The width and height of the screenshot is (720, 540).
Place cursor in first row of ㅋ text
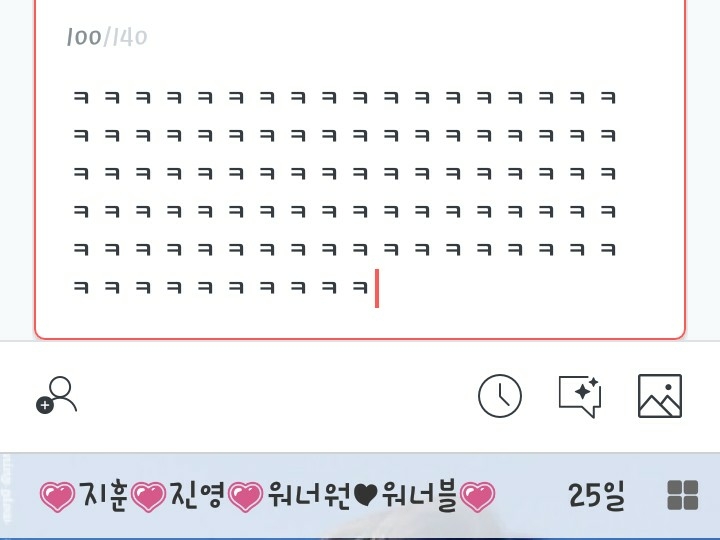click(345, 98)
